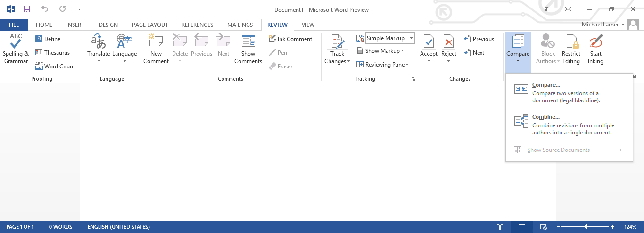Click ENGLISH (UNITED STATES) language indicator
The image size is (644, 233).
pyautogui.click(x=119, y=227)
